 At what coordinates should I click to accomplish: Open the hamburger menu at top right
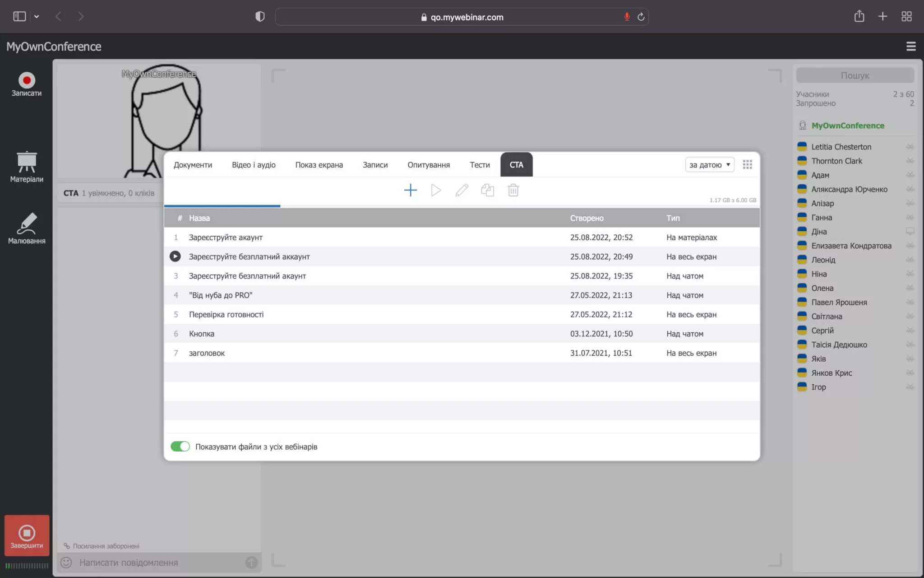(x=910, y=46)
